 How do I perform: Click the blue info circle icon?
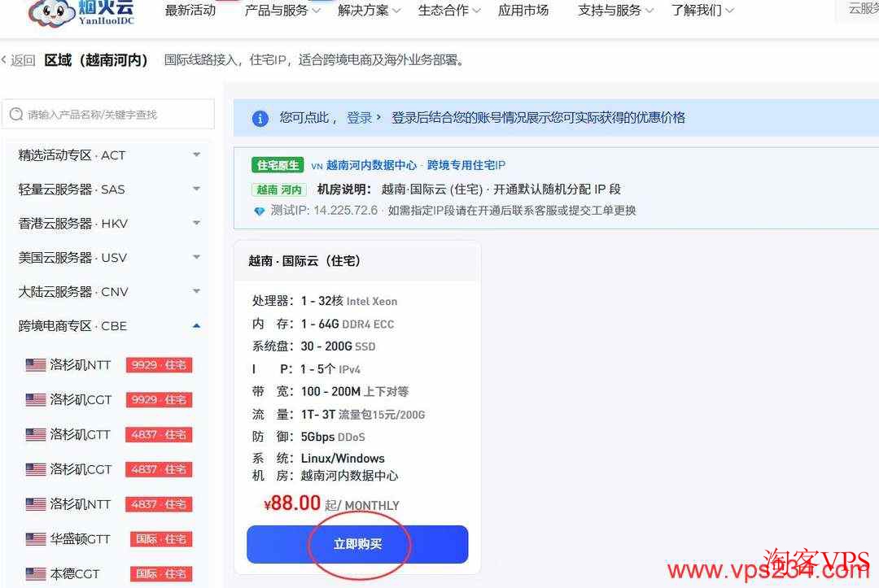(x=260, y=118)
